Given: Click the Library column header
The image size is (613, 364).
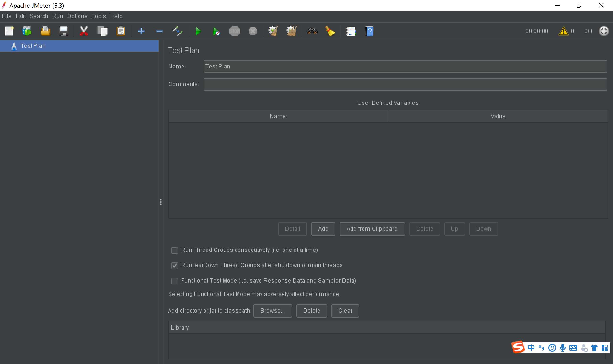Looking at the screenshot, I should tap(387, 327).
